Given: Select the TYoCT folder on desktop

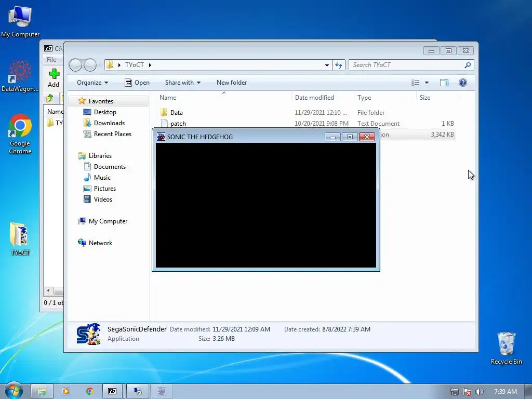Looking at the screenshot, I should coord(20,238).
